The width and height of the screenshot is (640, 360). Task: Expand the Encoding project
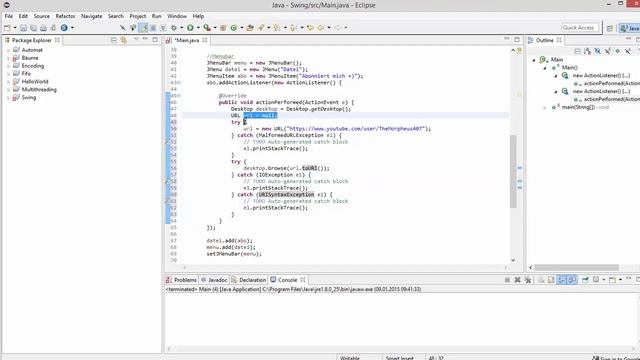[x=8, y=66]
